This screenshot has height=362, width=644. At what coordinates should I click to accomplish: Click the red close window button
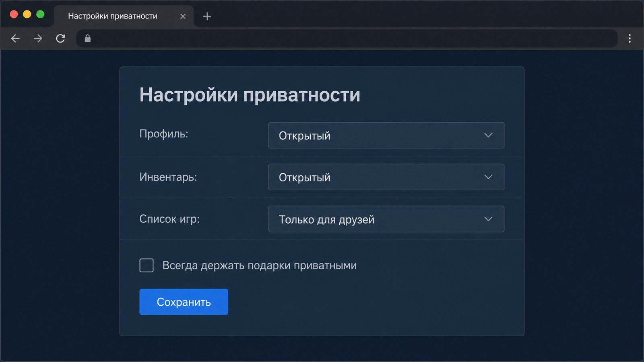[14, 14]
